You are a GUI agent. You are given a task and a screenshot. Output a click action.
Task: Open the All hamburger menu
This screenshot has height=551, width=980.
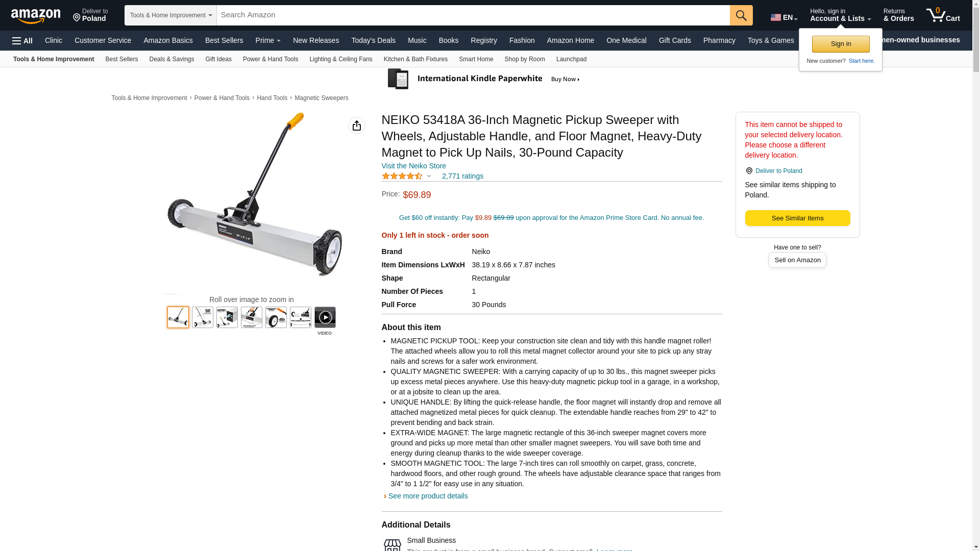tap(22, 41)
